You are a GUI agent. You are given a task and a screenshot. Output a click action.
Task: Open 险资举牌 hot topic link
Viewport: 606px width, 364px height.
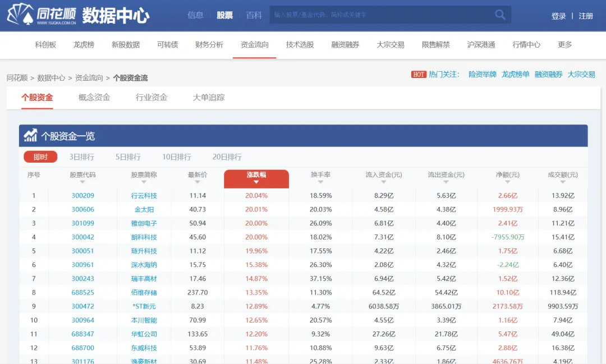pos(483,74)
